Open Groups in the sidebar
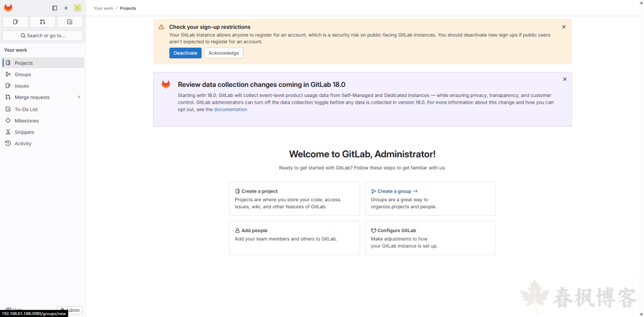The height and width of the screenshot is (317, 644). tap(43, 74)
